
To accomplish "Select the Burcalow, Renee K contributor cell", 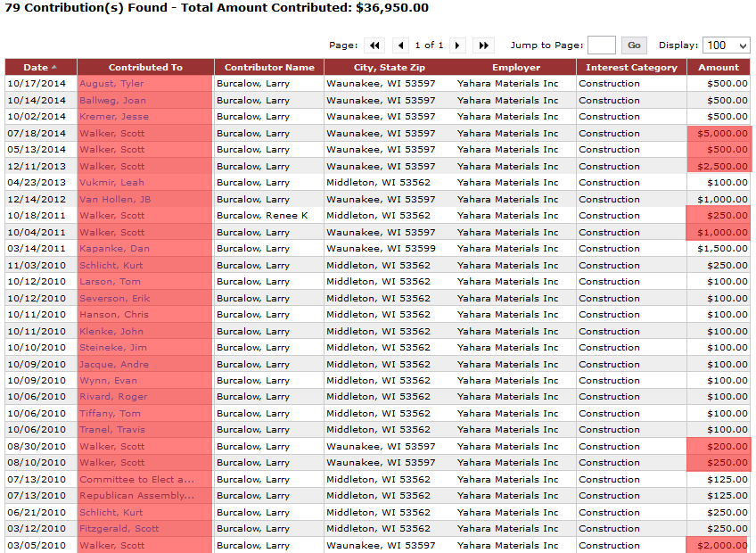I will pyautogui.click(x=269, y=216).
